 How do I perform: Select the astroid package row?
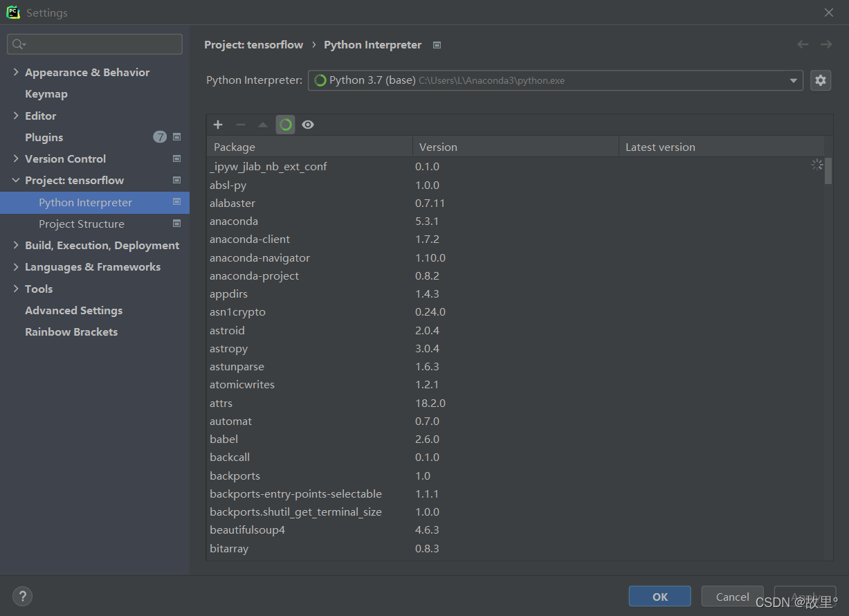coord(515,330)
